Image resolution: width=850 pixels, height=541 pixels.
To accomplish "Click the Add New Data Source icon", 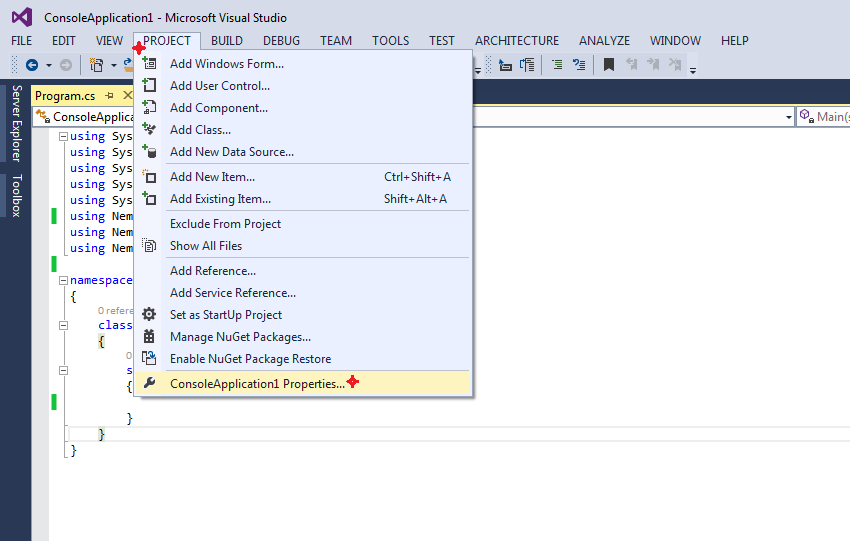I will [149, 151].
